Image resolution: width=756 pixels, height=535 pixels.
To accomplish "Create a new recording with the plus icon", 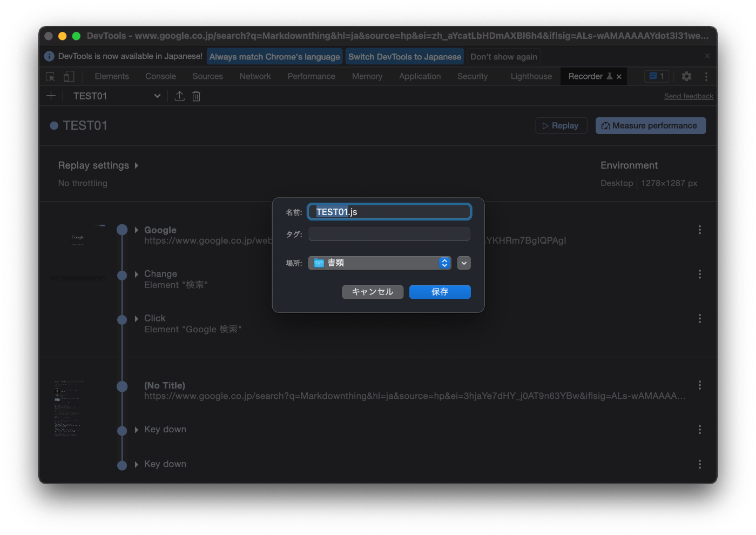I will pos(51,96).
